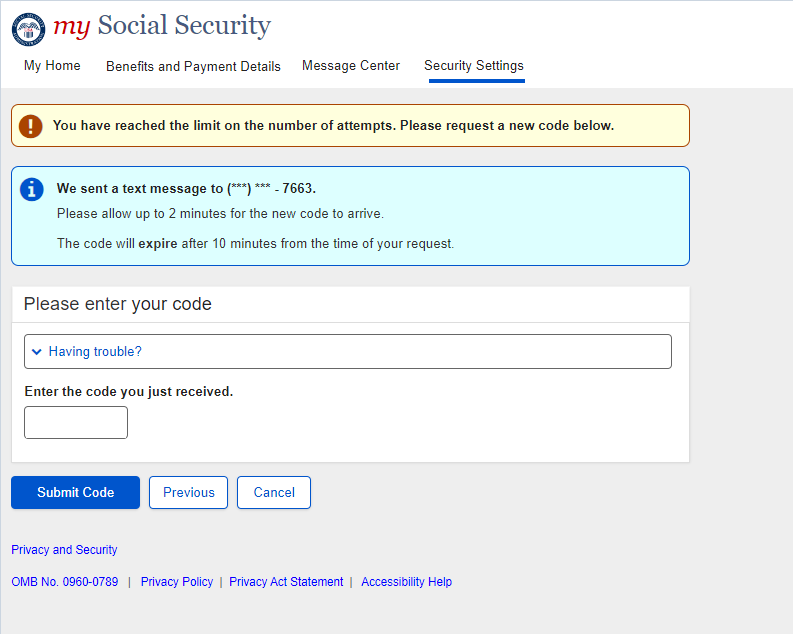793x634 pixels.
Task: Open the Privacy Policy link
Action: tap(177, 582)
